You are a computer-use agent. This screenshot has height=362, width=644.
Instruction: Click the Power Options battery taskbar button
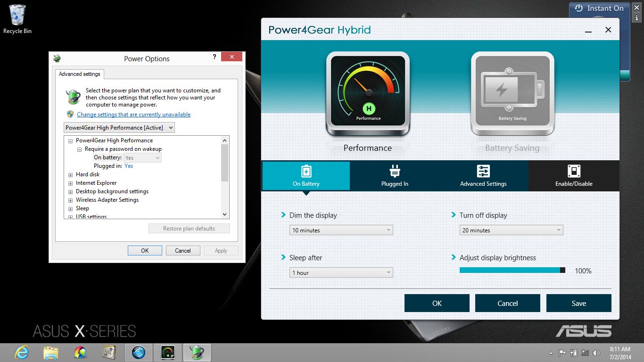click(x=197, y=353)
